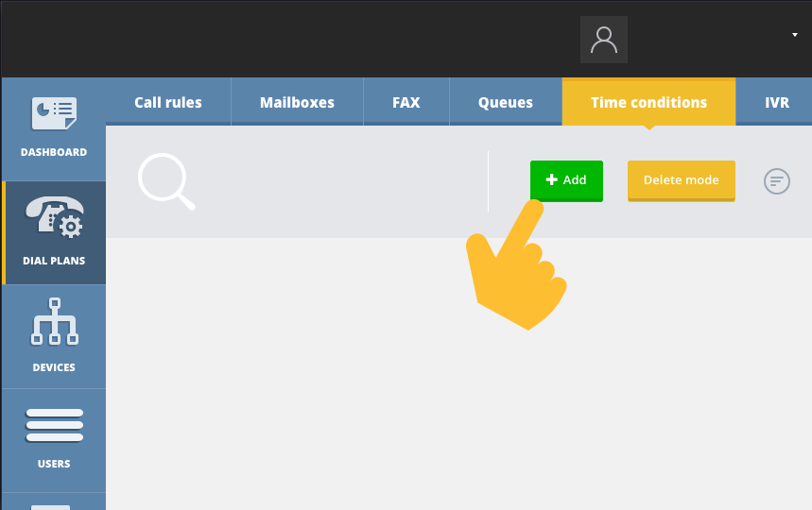Enable Delete mode with the yellow button
The height and width of the screenshot is (510, 812).
coord(681,180)
